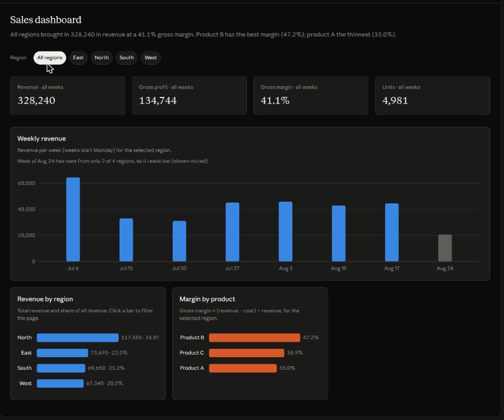This screenshot has height=420, width=504.
Task: Click the Product C margin bar
Action: pos(246,353)
